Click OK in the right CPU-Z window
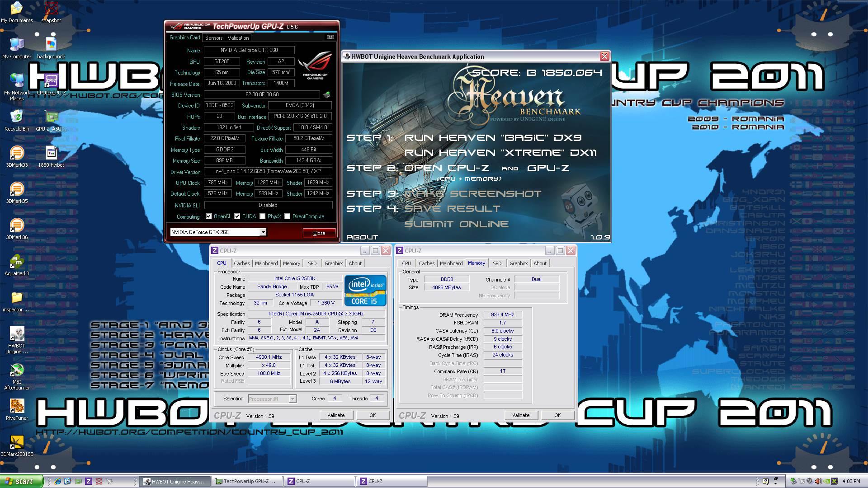Viewport: 868px width, 488px height. (557, 415)
